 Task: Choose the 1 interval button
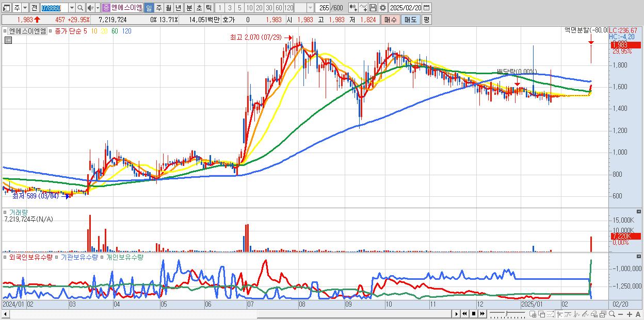point(220,8)
